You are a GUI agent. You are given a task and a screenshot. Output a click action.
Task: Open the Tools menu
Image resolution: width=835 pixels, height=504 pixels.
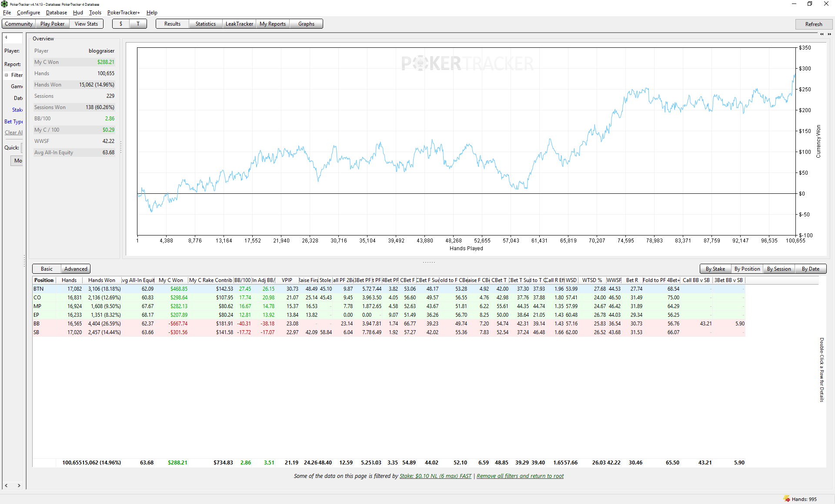coord(95,13)
